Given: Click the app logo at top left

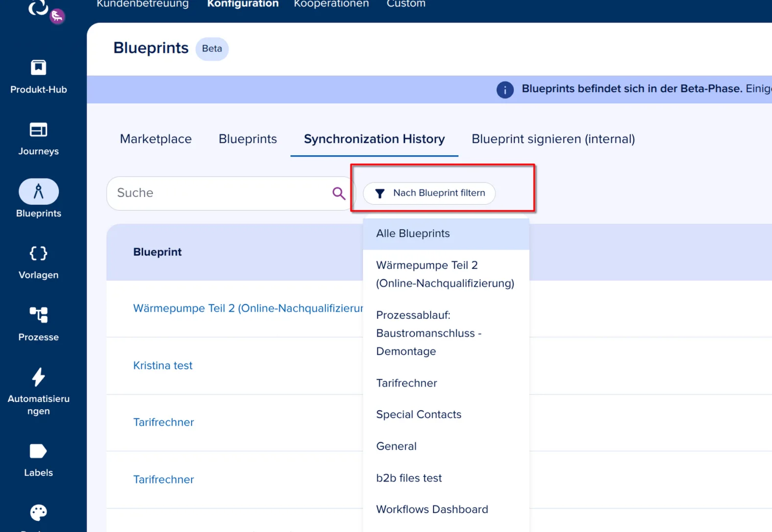Looking at the screenshot, I should (37, 7).
